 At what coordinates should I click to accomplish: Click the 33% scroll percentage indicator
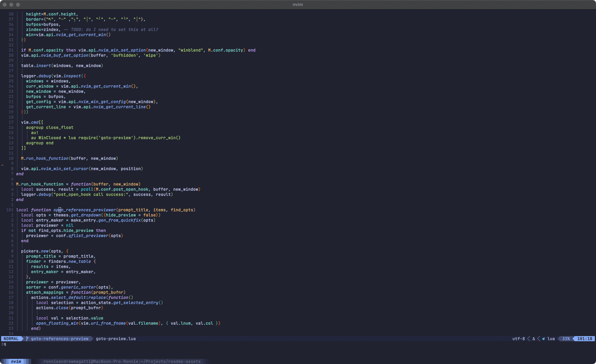[566, 339]
